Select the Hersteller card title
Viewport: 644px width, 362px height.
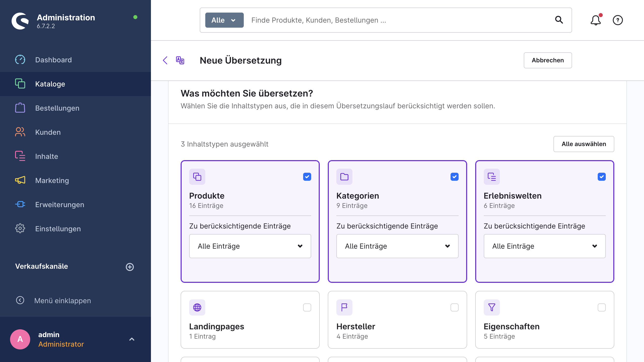click(x=356, y=326)
